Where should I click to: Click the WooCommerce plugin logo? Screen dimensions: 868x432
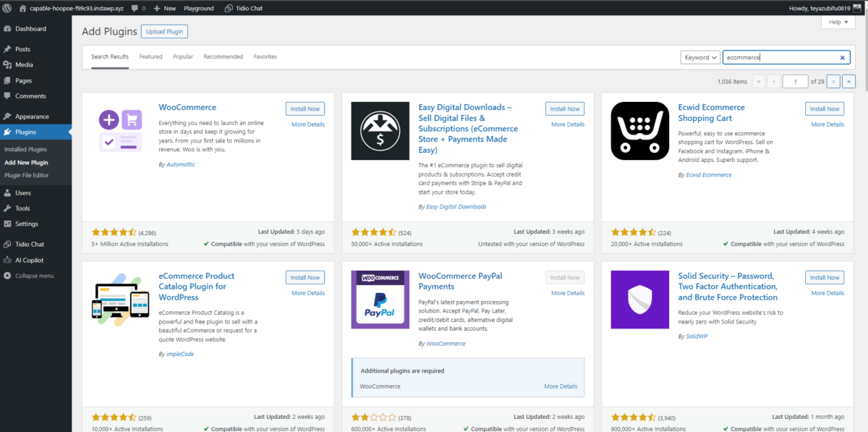[x=121, y=131]
